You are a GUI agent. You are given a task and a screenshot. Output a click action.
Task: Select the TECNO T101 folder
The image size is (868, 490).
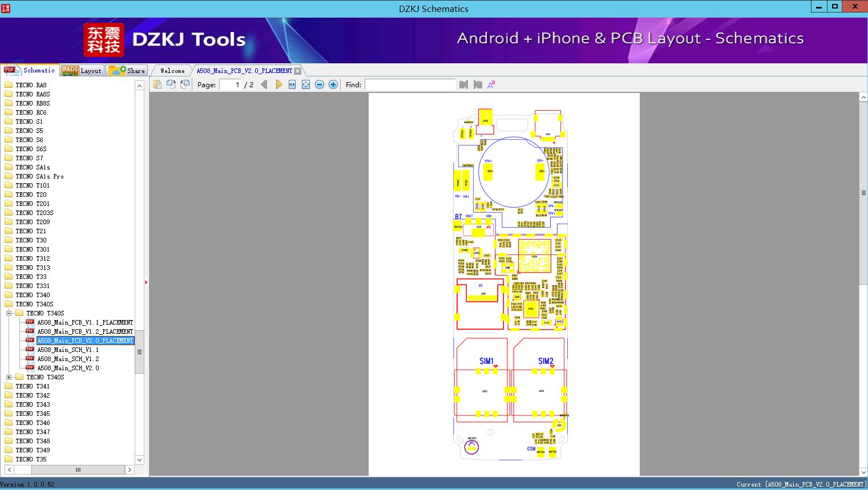[33, 185]
